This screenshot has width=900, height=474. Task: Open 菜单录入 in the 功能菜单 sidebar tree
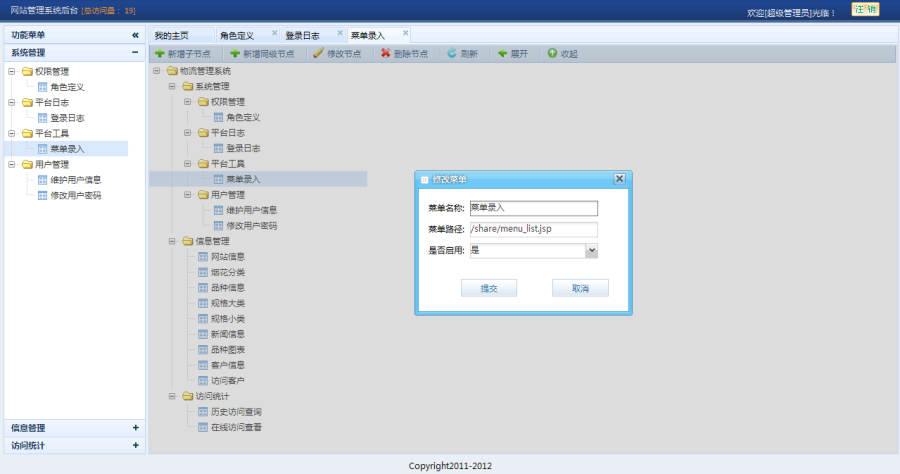(67, 149)
